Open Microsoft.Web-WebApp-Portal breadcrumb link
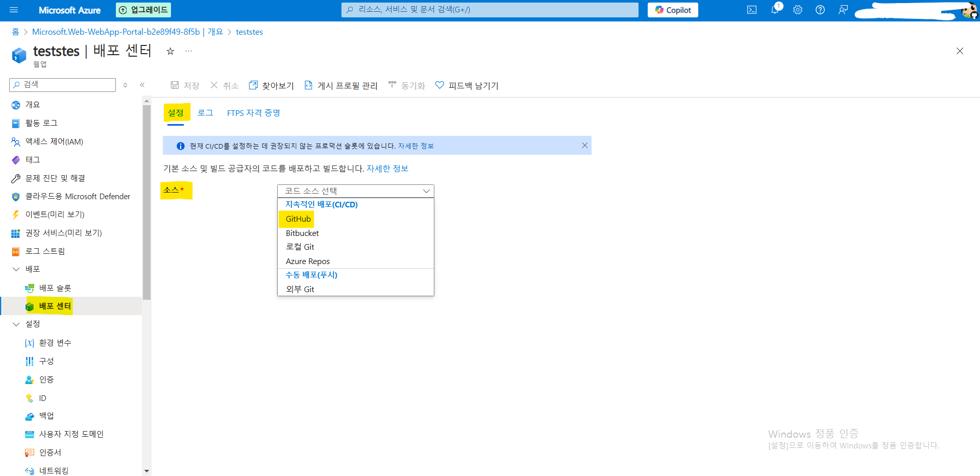The image size is (980, 476). tap(128, 32)
